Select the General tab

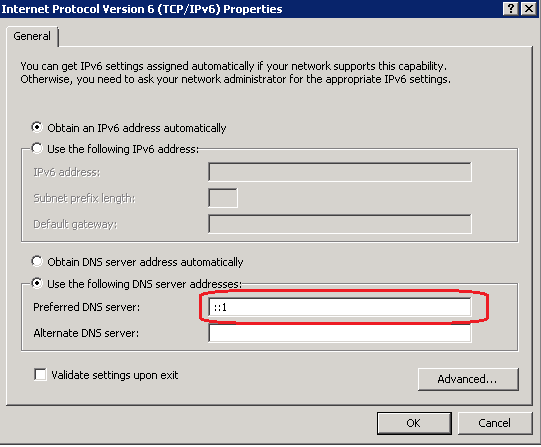click(32, 36)
